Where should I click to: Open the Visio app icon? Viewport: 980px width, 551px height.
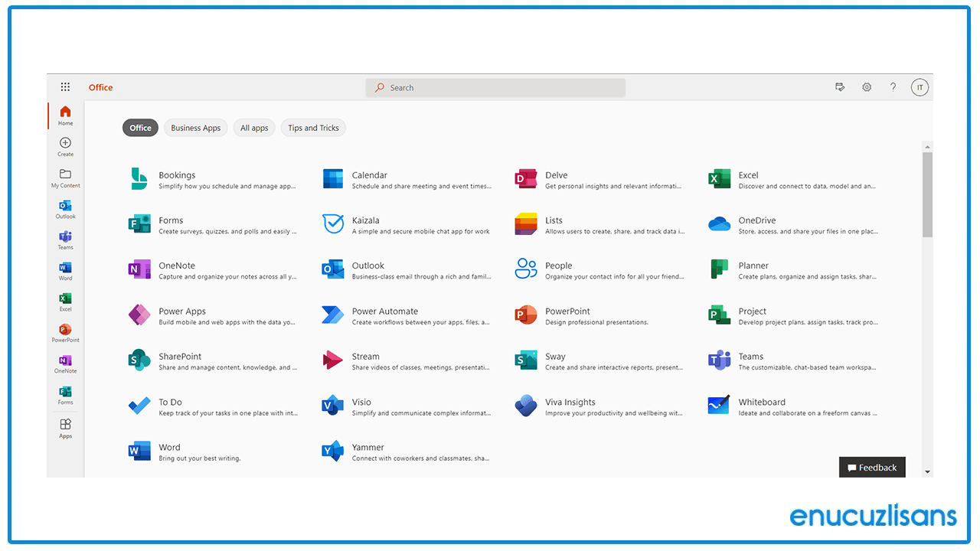(x=333, y=406)
